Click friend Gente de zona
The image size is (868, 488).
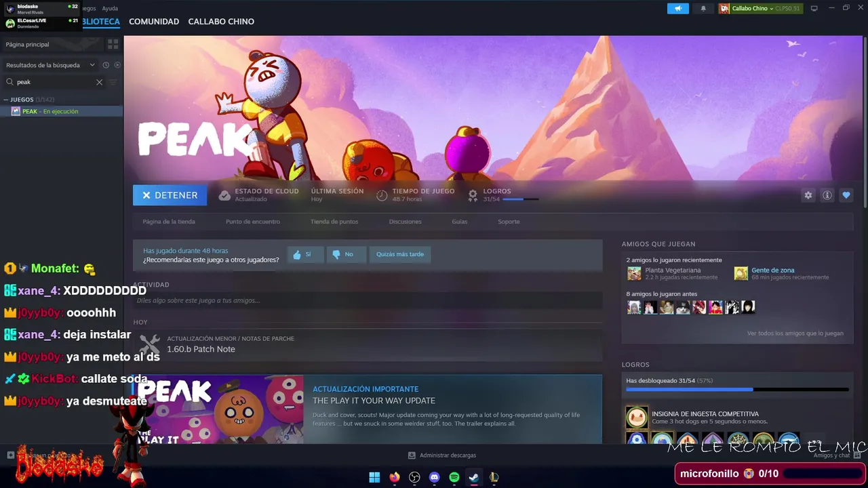point(772,270)
